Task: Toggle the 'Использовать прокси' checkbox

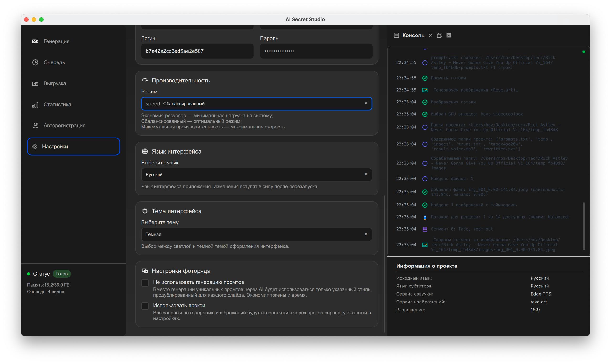Action: pyautogui.click(x=145, y=306)
